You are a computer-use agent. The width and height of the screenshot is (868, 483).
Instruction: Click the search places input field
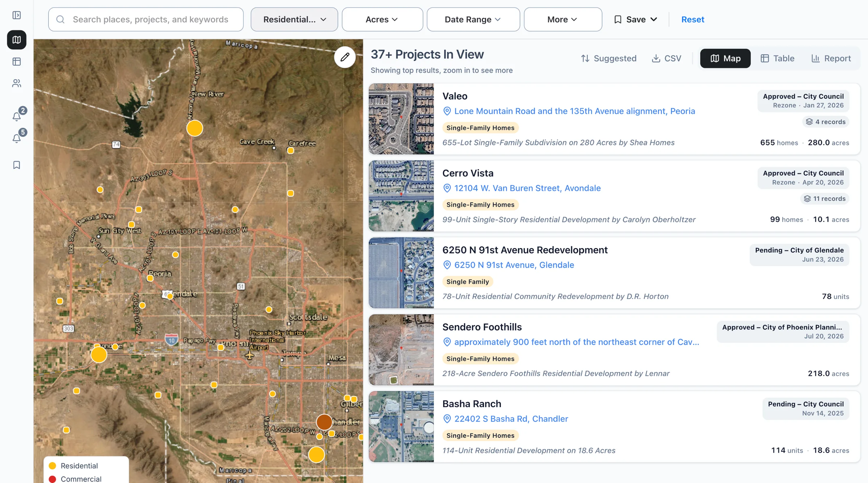[x=146, y=20]
